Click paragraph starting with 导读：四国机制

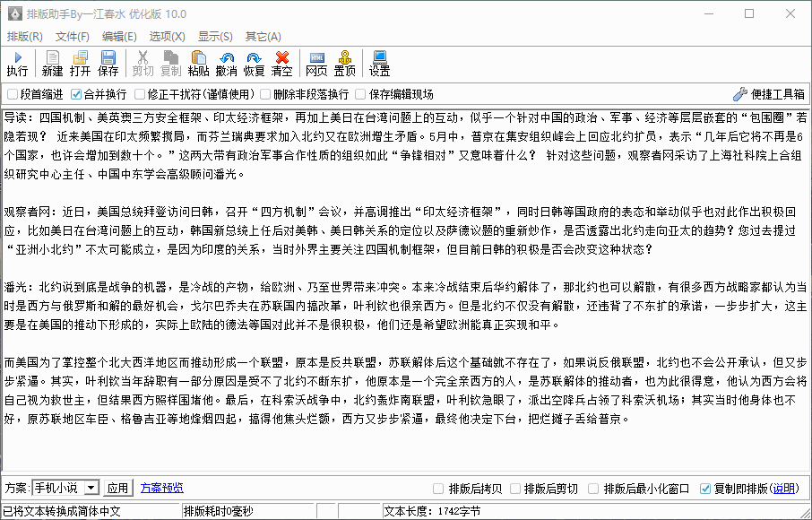[404, 146]
